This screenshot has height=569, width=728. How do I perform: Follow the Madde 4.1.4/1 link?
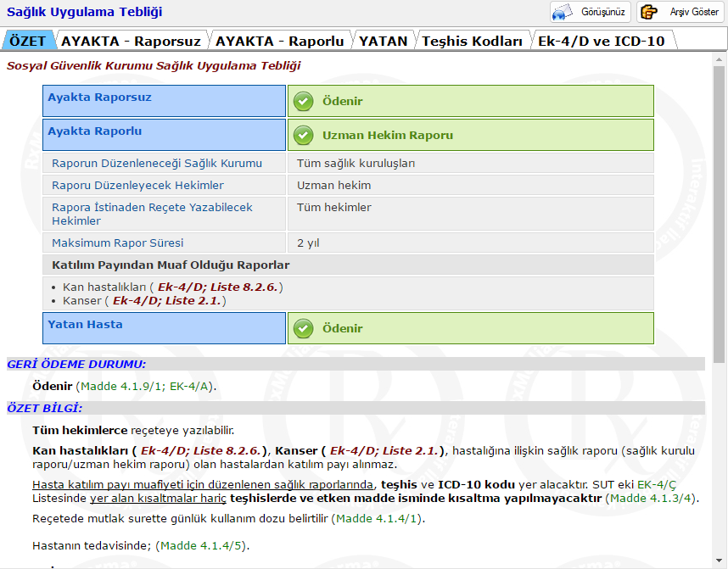tap(377, 518)
